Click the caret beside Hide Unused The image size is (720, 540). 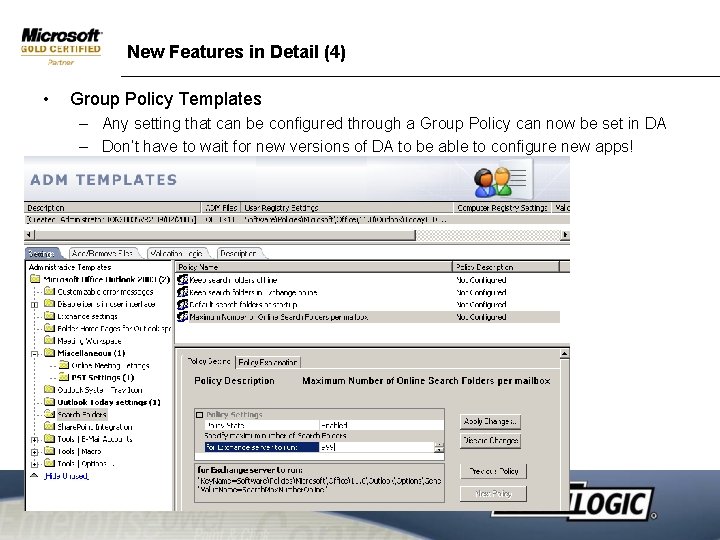(34, 476)
